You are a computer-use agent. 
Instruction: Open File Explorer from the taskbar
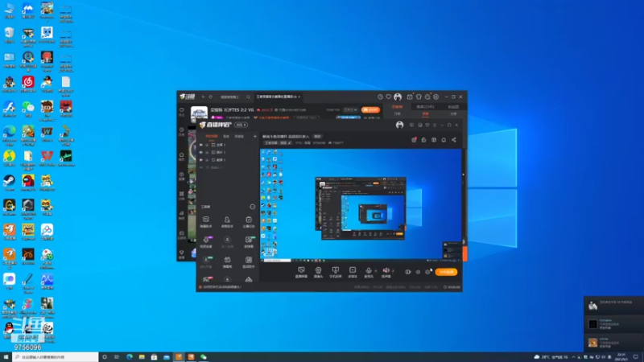[x=142, y=357]
